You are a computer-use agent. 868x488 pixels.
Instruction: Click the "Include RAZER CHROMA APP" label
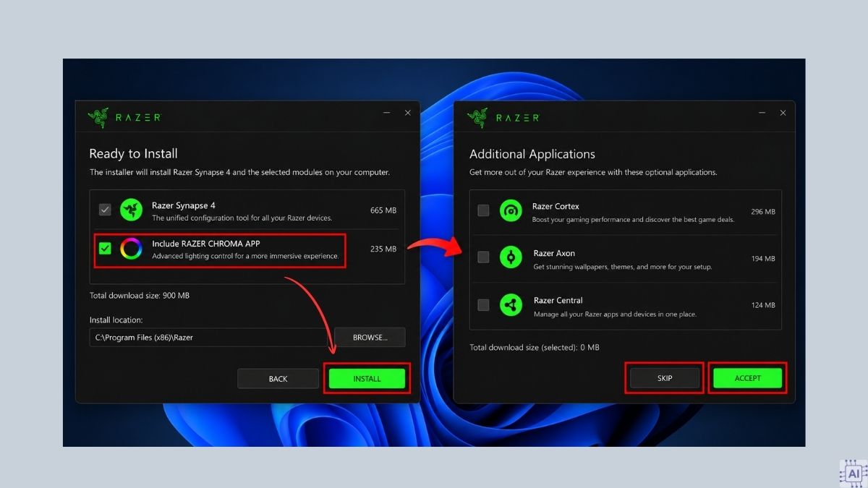pos(206,244)
